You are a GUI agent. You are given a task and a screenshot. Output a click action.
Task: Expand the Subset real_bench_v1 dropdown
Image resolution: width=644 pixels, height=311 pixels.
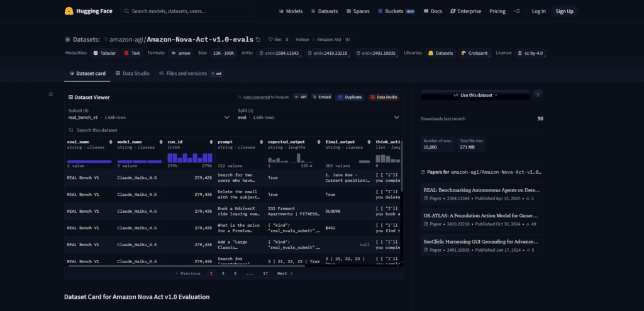click(149, 114)
